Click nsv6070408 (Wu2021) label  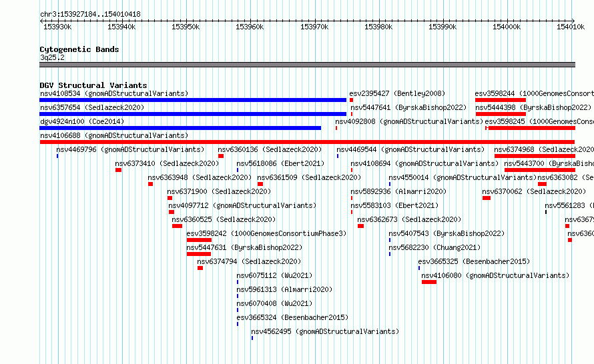[x=275, y=303]
